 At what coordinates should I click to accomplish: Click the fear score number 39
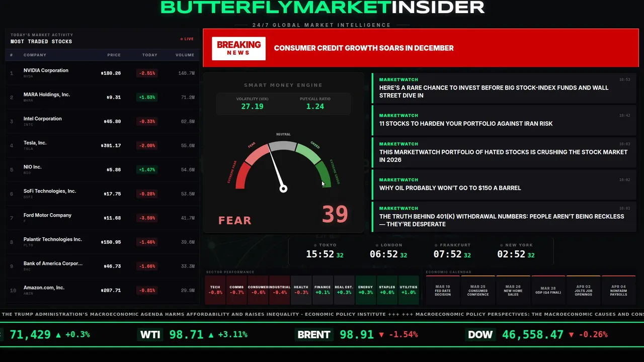click(x=335, y=215)
